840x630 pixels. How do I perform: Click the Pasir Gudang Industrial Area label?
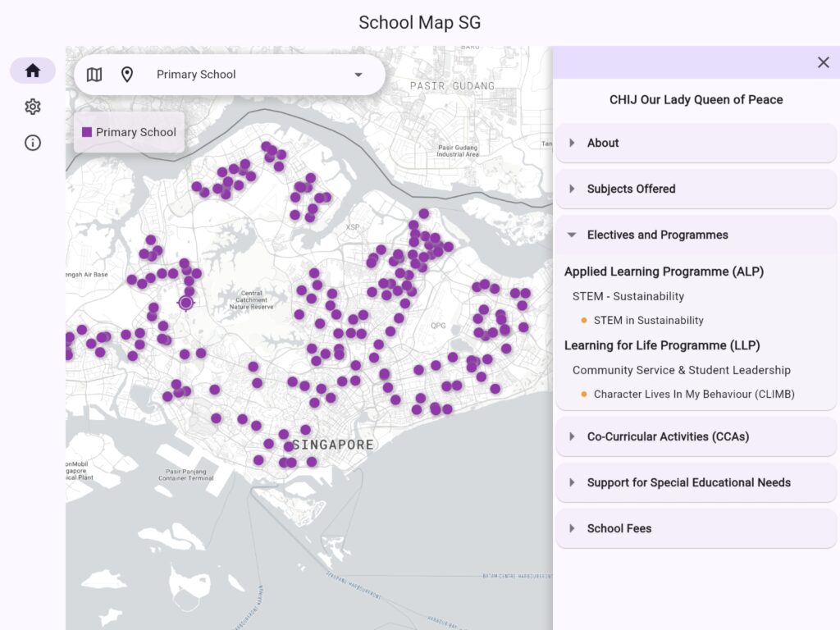[458, 151]
